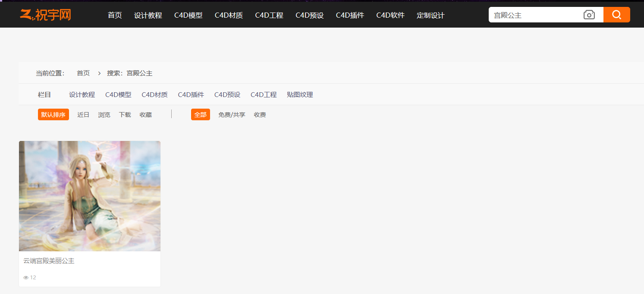
Task: Filter category by C4D材质 in 栏目 row
Action: click(x=154, y=95)
